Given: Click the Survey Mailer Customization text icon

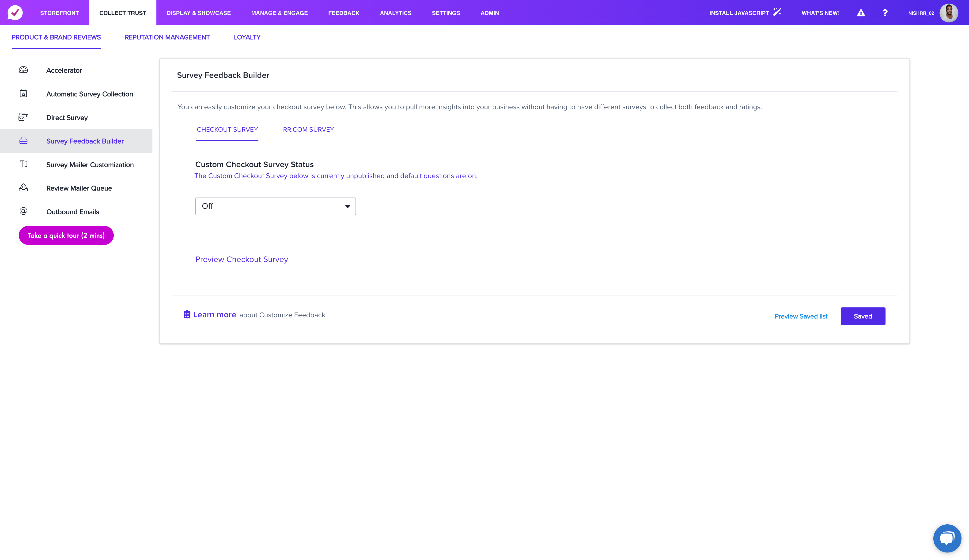Looking at the screenshot, I should pyautogui.click(x=23, y=164).
